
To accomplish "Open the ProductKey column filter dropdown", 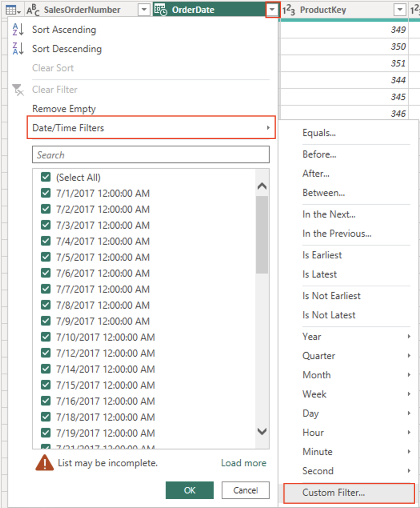I will coord(400,10).
